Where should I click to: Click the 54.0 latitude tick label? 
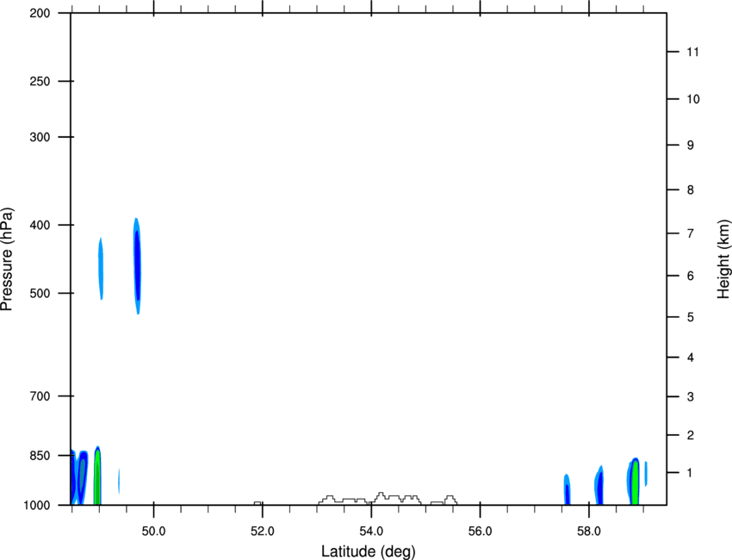pyautogui.click(x=371, y=532)
